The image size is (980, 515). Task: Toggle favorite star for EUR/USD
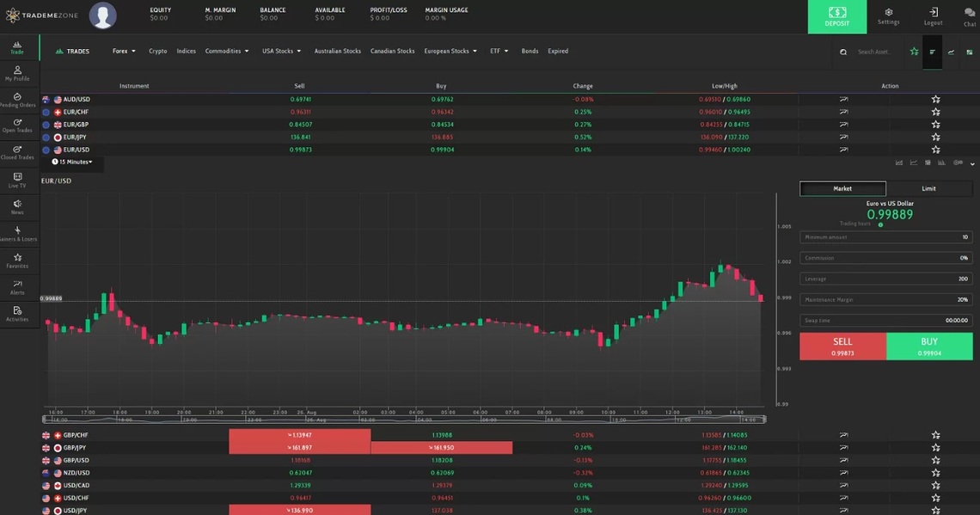[935, 150]
